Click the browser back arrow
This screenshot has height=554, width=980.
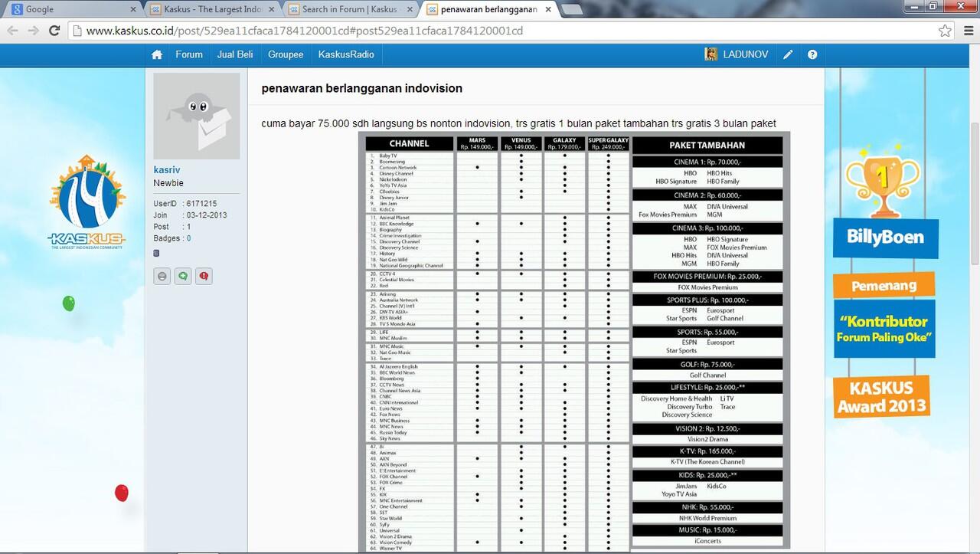point(12,31)
